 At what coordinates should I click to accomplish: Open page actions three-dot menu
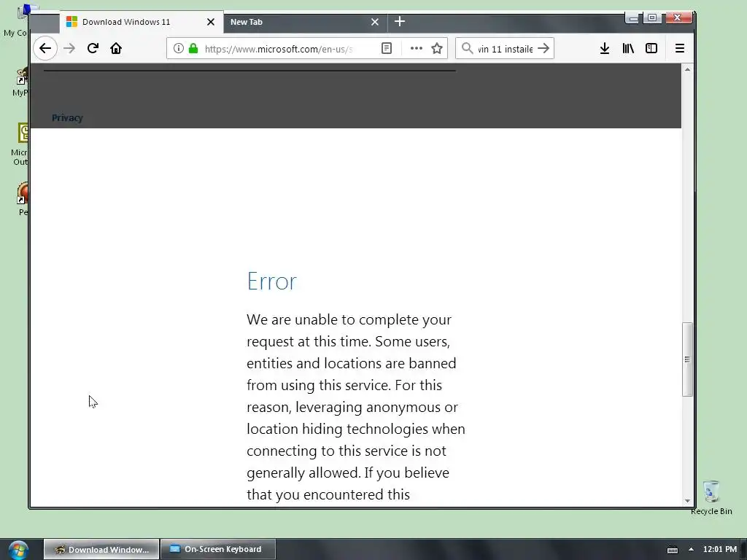pyautogui.click(x=417, y=48)
